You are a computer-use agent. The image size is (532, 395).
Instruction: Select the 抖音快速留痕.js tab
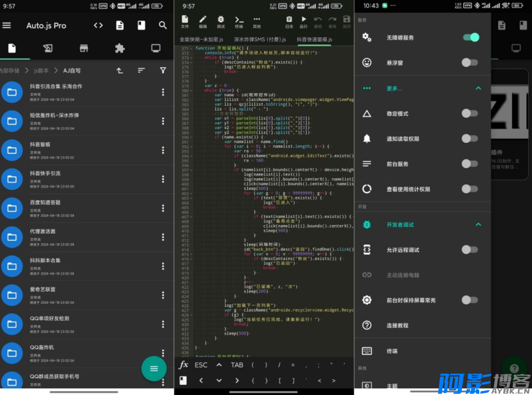[x=314, y=40]
